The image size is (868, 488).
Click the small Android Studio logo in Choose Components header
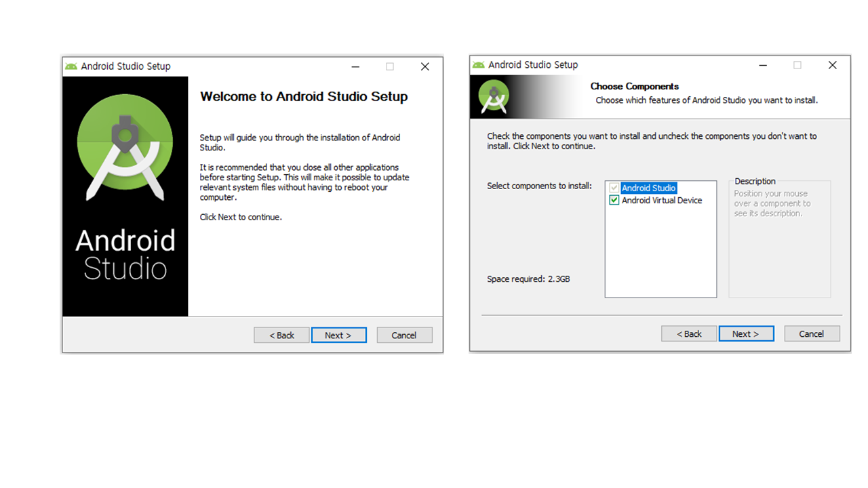coord(494,97)
